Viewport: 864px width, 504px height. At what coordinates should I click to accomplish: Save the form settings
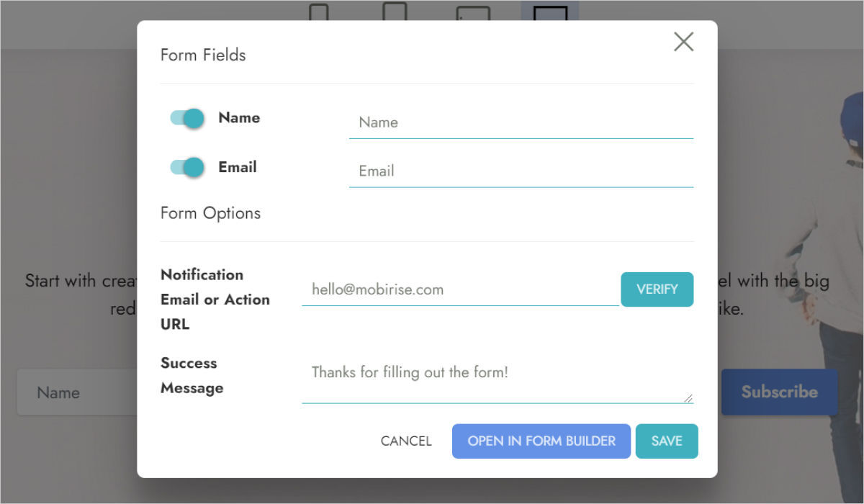(x=667, y=441)
